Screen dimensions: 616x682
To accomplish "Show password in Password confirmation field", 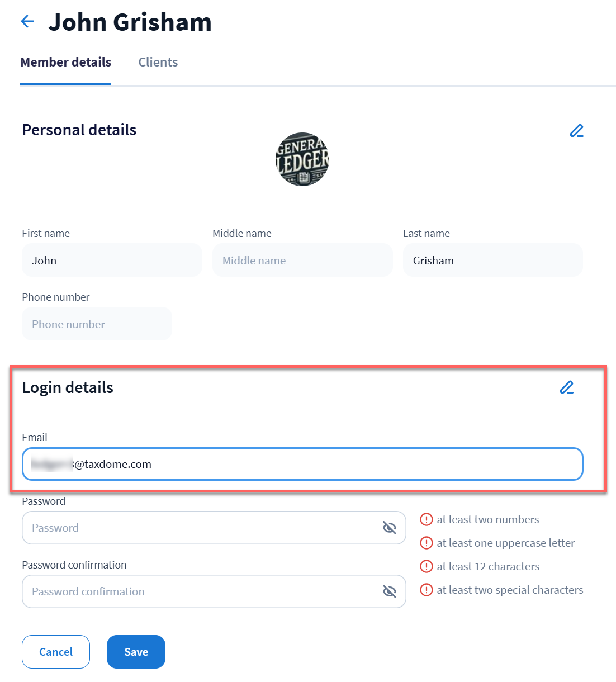I will point(389,591).
